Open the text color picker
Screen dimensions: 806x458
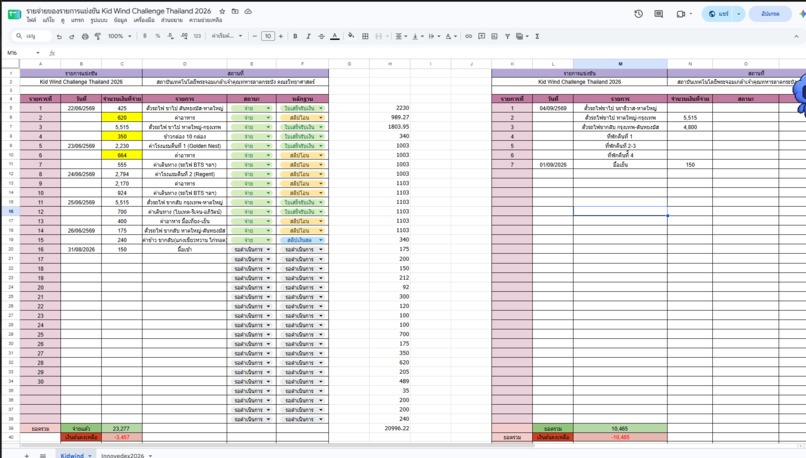[x=335, y=36]
